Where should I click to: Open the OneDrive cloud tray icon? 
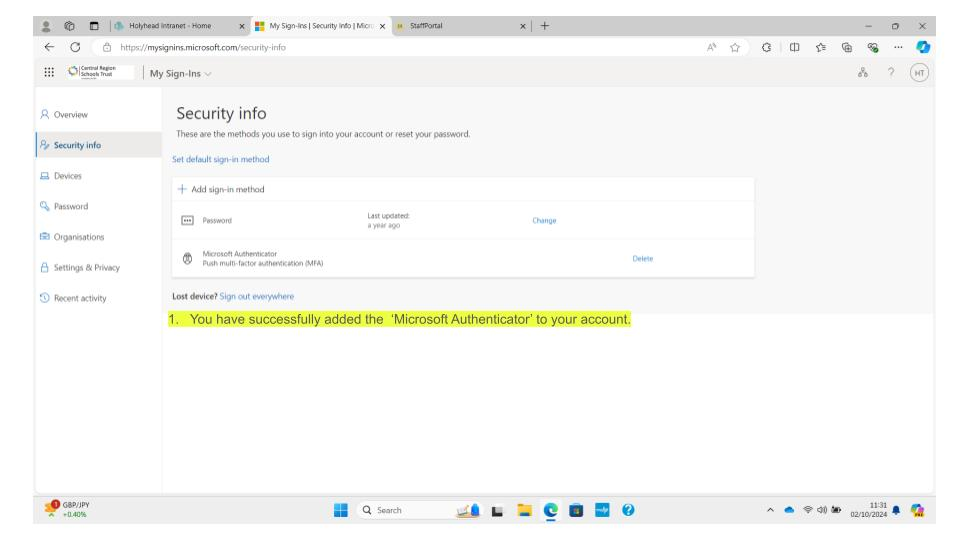pos(789,510)
